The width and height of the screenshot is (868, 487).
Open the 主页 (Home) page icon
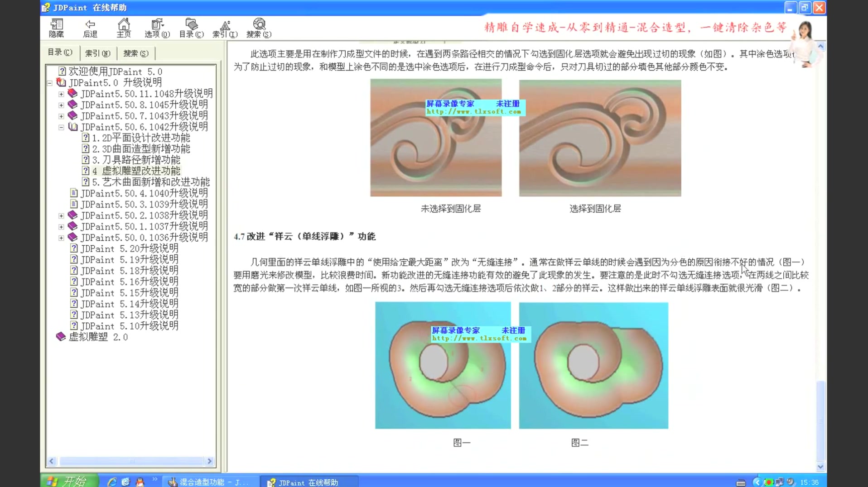[123, 27]
